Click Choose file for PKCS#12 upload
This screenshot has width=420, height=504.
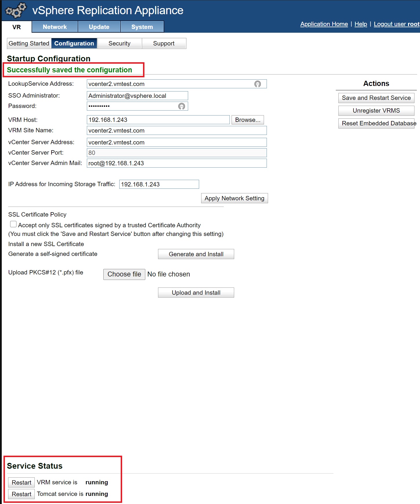coord(124,274)
